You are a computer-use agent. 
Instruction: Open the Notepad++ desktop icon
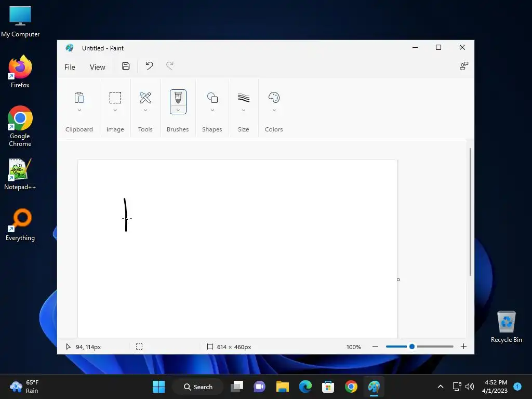[20, 174]
